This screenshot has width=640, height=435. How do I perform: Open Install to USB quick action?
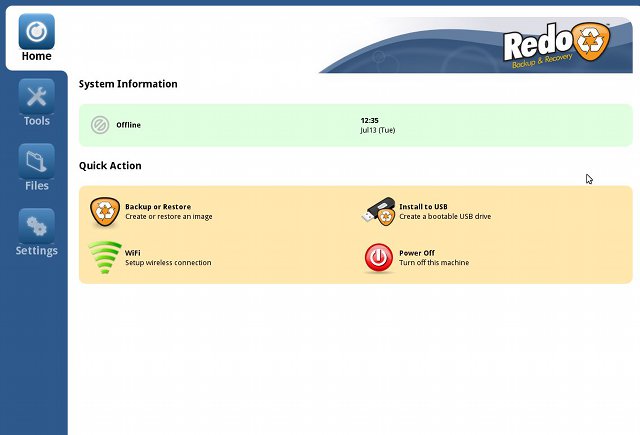click(x=423, y=206)
